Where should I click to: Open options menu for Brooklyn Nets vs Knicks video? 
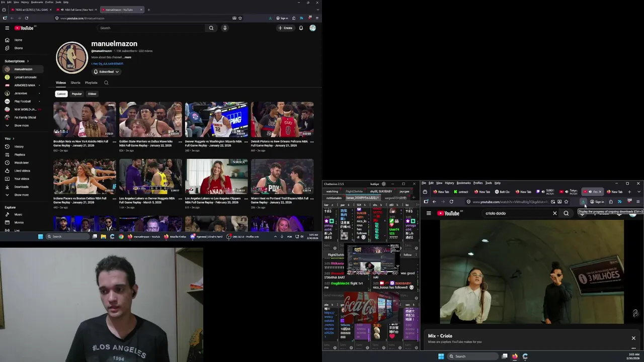114,142
